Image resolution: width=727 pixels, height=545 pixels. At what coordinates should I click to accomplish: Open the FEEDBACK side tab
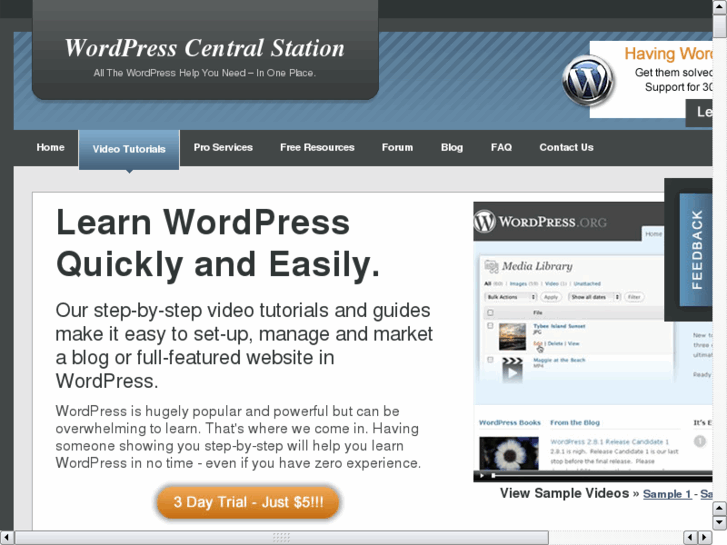tap(695, 250)
